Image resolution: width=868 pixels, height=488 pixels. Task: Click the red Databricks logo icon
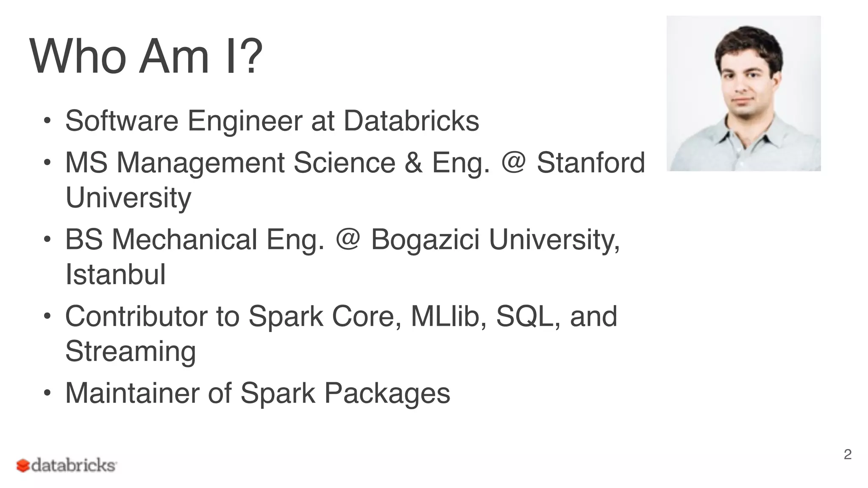(23, 466)
